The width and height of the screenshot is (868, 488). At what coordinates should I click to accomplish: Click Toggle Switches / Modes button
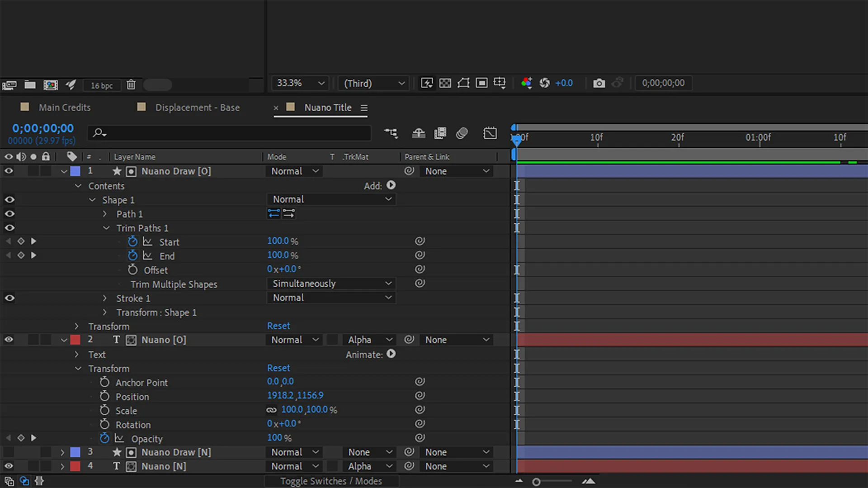[331, 481]
